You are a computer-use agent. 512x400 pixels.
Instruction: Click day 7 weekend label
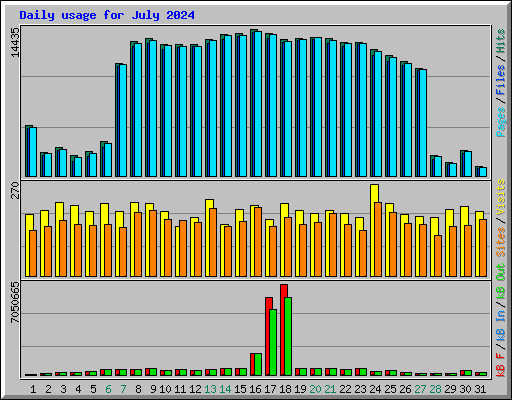point(123,389)
